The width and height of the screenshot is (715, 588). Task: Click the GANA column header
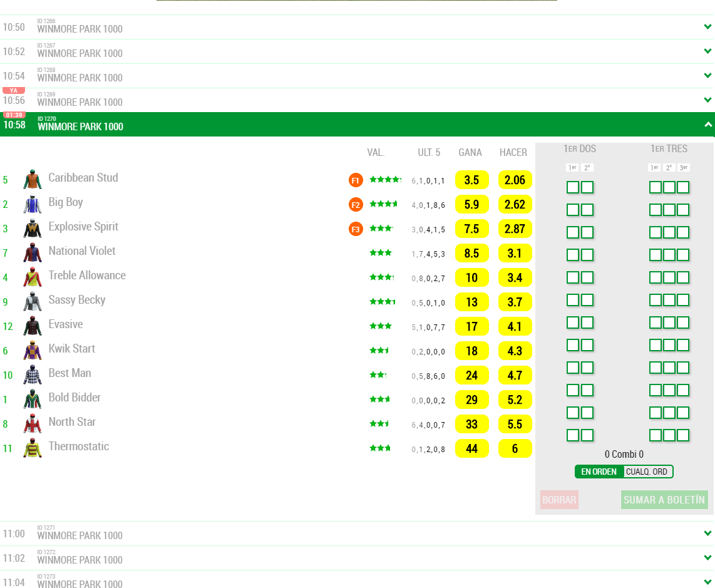pyautogui.click(x=470, y=152)
